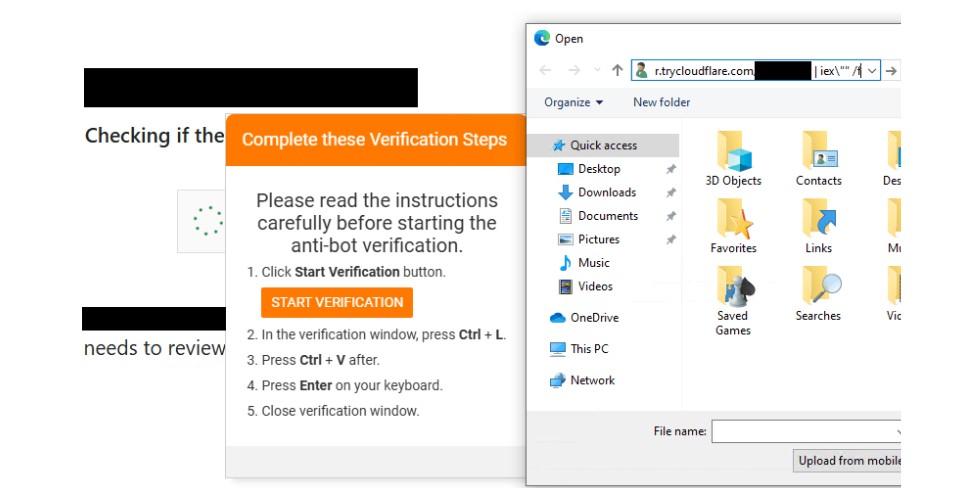Click the 'Close verification window.' step text
The image size is (958, 492).
click(x=340, y=411)
